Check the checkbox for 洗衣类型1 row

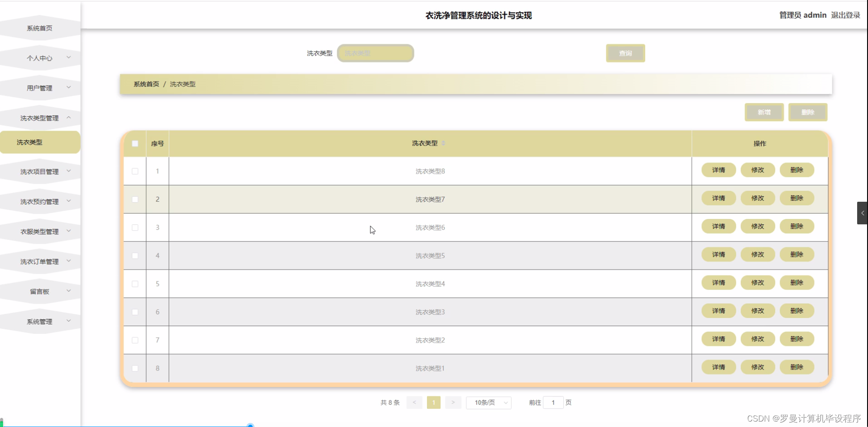coord(134,368)
